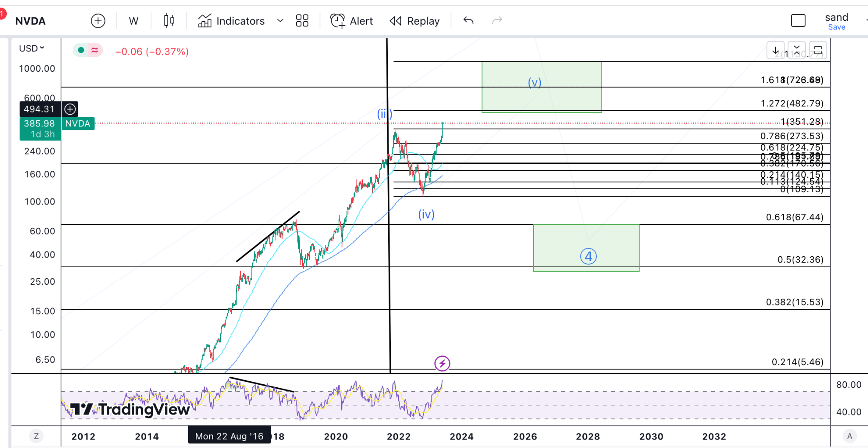Click the 2024 label on the time axis

[x=462, y=436]
